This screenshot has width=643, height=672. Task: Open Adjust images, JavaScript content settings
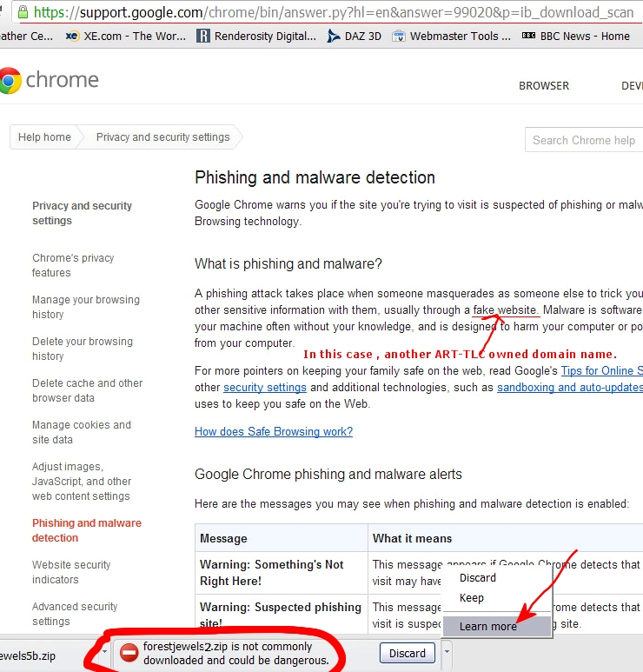82,482
